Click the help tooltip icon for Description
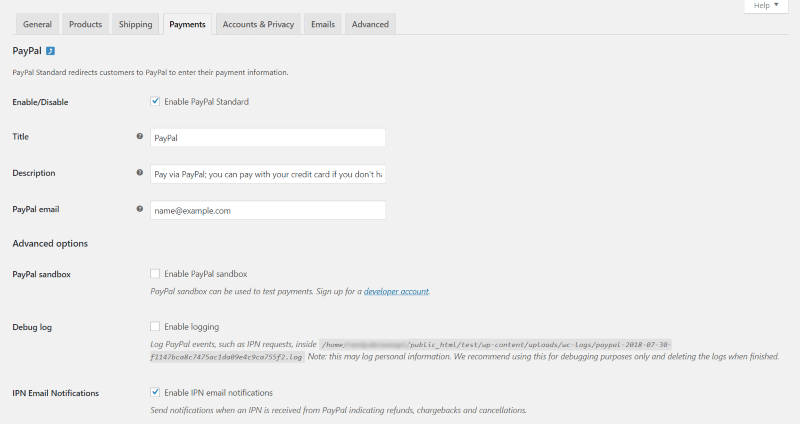This screenshot has height=424, width=800. [139, 172]
